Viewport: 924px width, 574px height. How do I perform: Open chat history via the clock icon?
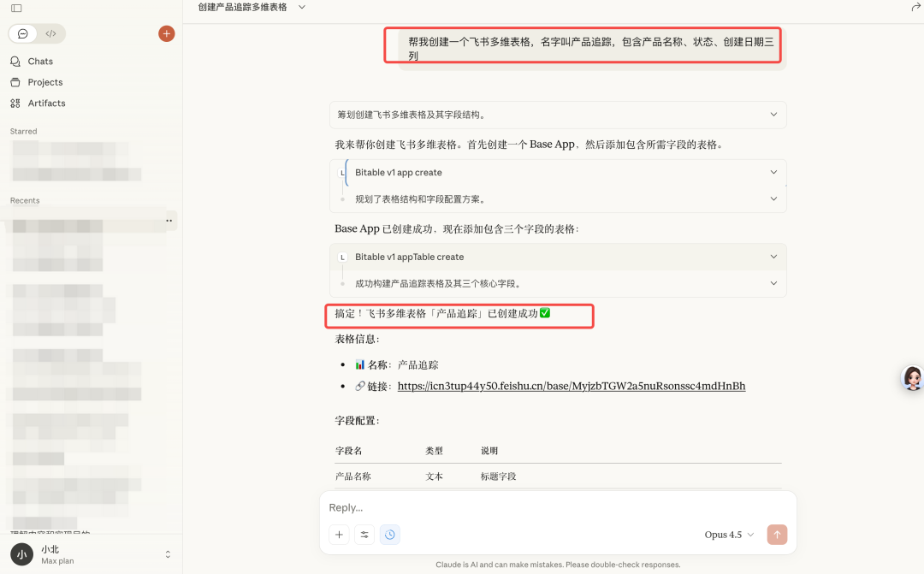[390, 534]
